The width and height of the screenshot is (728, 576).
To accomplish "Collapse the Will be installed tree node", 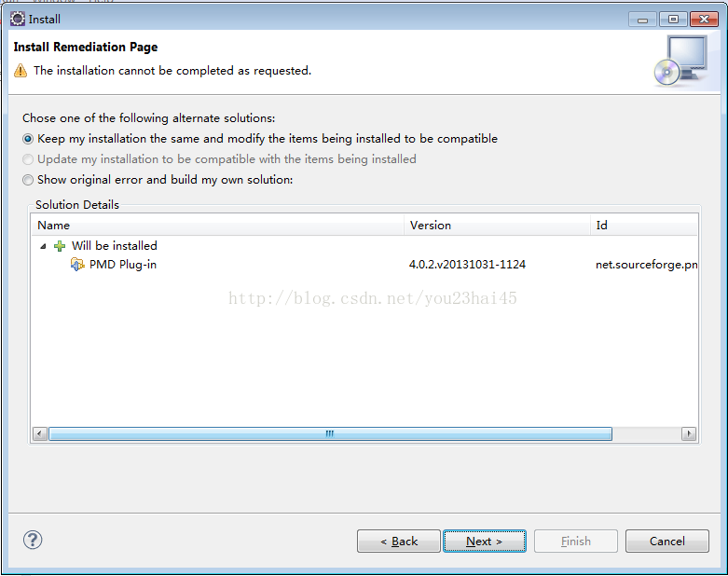I will (x=43, y=246).
